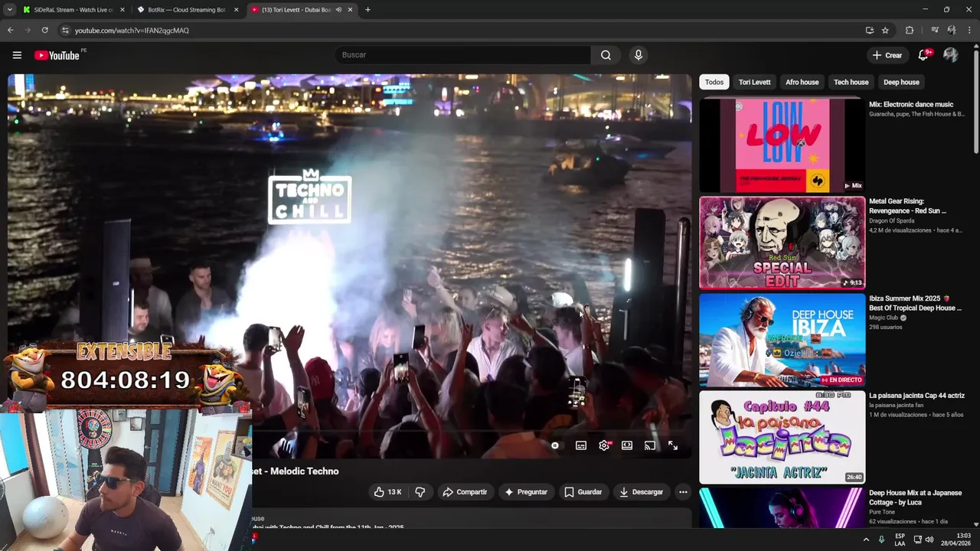Switch player to theater mode
980x551 pixels.
point(627,445)
